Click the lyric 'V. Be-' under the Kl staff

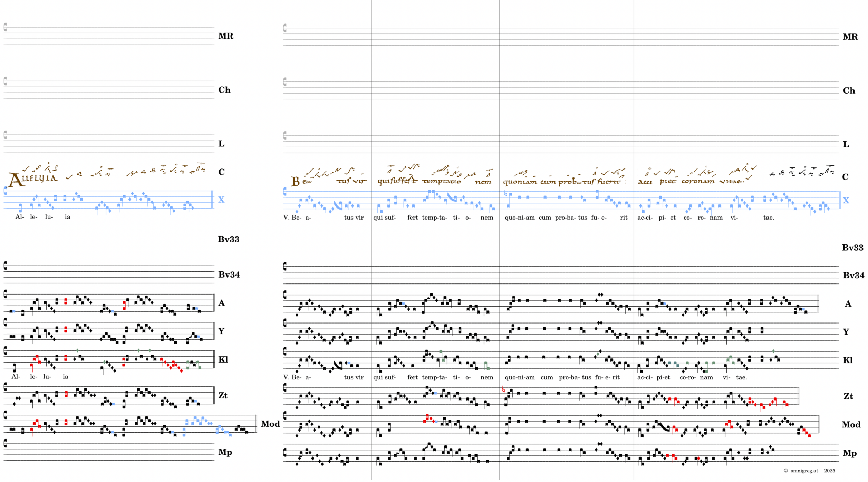click(292, 377)
